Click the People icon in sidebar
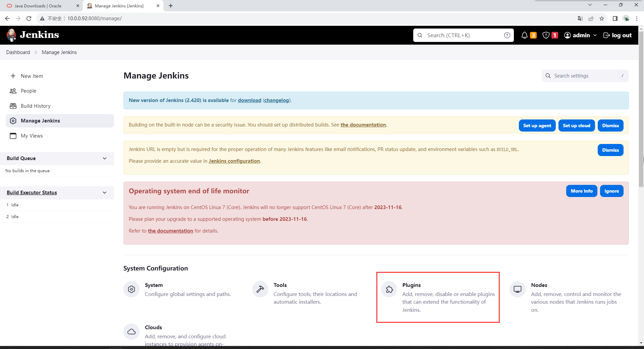Image resolution: width=644 pixels, height=349 pixels. tap(13, 91)
